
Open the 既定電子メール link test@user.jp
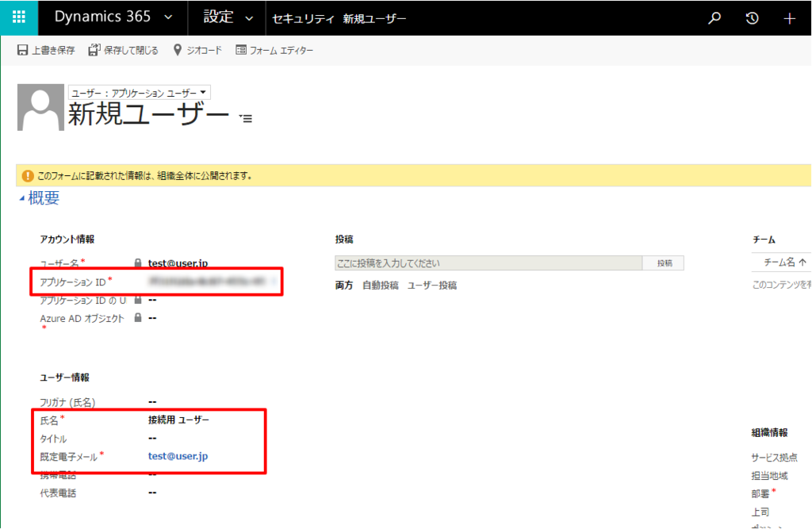click(x=178, y=456)
